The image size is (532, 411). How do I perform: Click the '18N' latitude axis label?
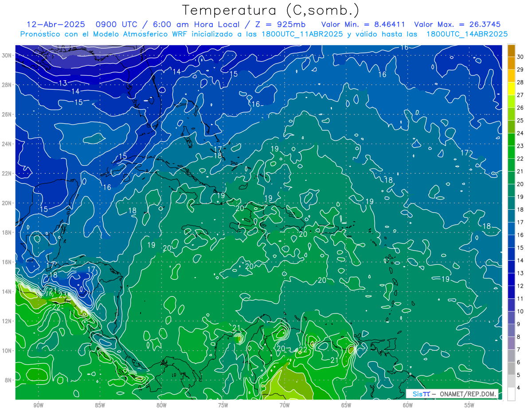(x=7, y=232)
